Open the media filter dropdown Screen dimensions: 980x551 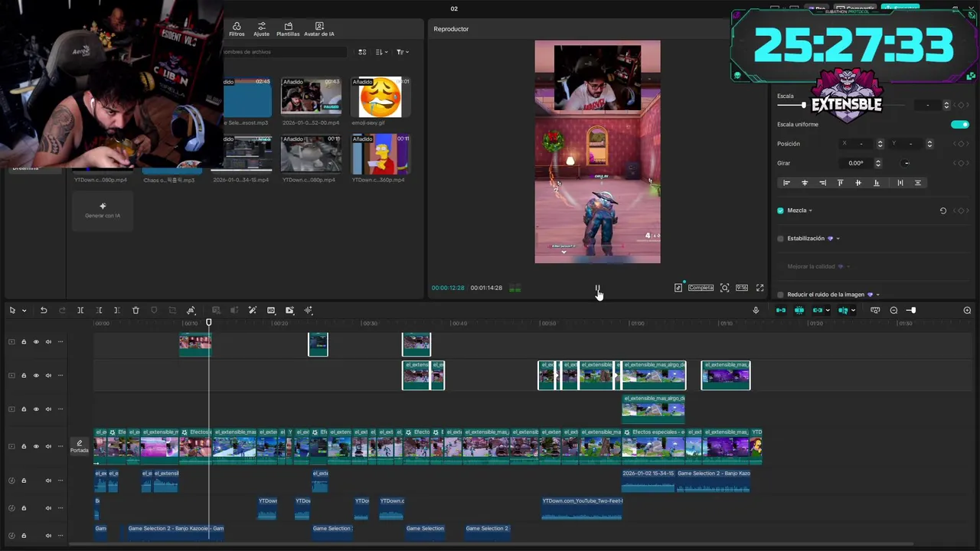(402, 52)
